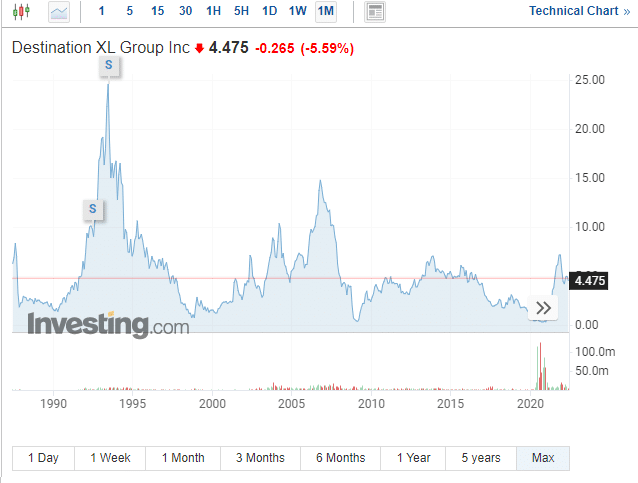The height and width of the screenshot is (483, 638).
Task: Click the 15.00 price axis label
Action: coord(590,178)
